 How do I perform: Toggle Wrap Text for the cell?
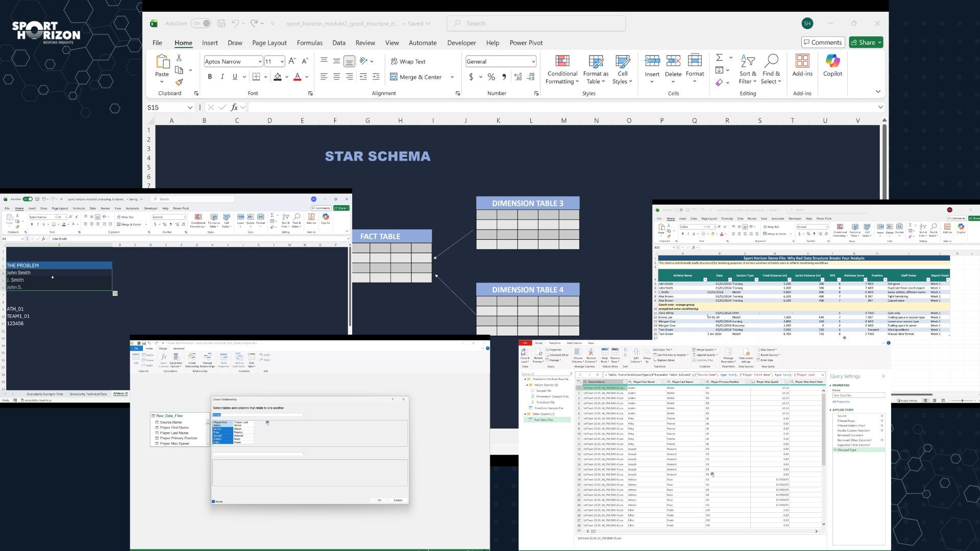(407, 61)
